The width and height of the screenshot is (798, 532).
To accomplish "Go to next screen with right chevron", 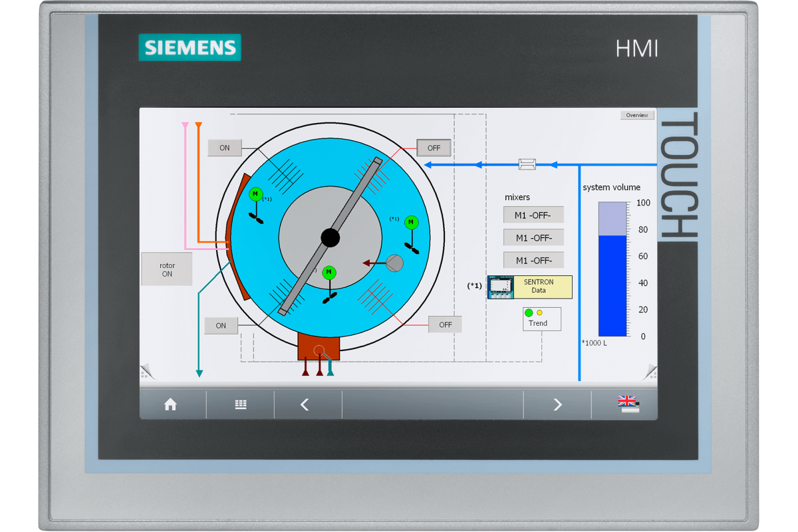I will (x=557, y=404).
